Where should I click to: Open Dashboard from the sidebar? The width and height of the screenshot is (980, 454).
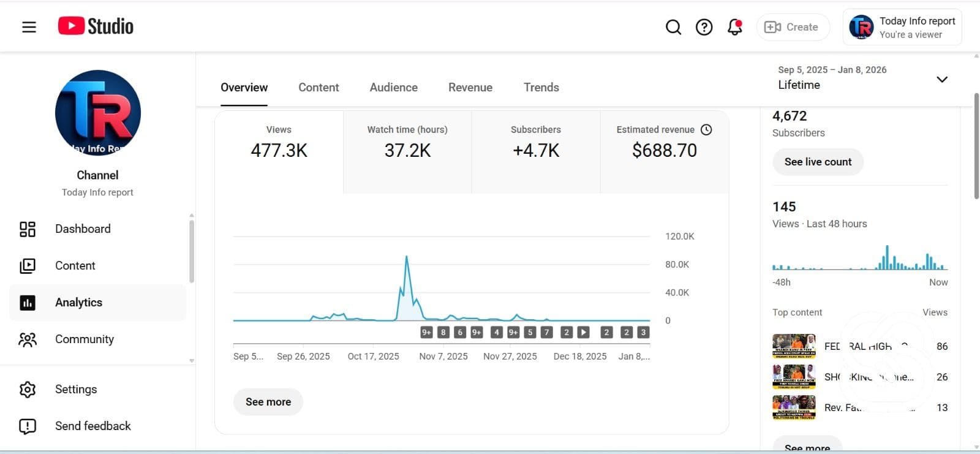pyautogui.click(x=83, y=229)
